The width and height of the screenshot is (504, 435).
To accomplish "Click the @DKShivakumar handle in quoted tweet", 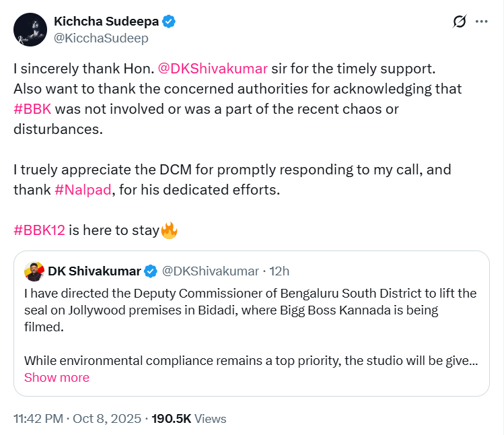I will click(211, 271).
